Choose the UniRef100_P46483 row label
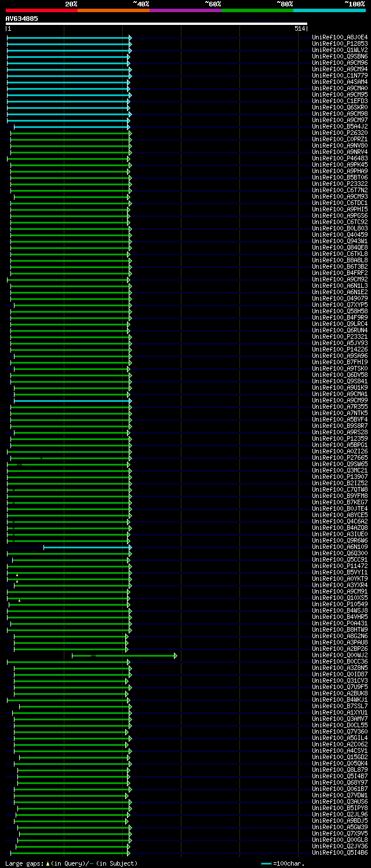This screenshot has height=868, width=371. click(x=340, y=158)
